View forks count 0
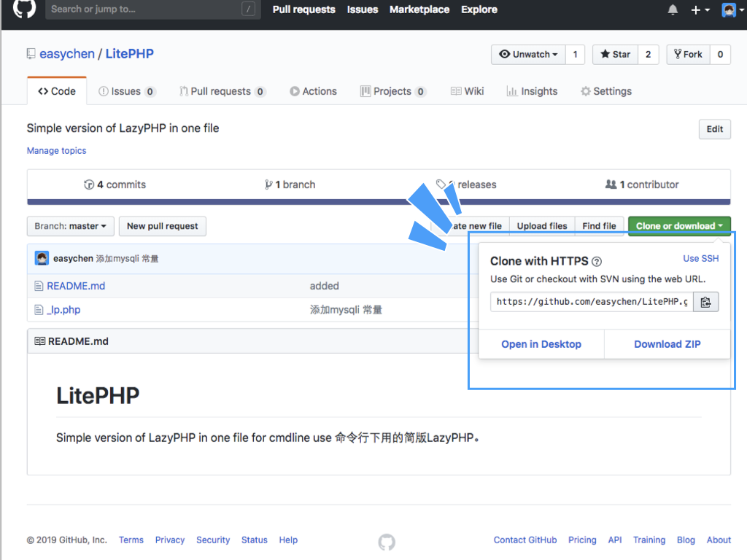 click(720, 54)
